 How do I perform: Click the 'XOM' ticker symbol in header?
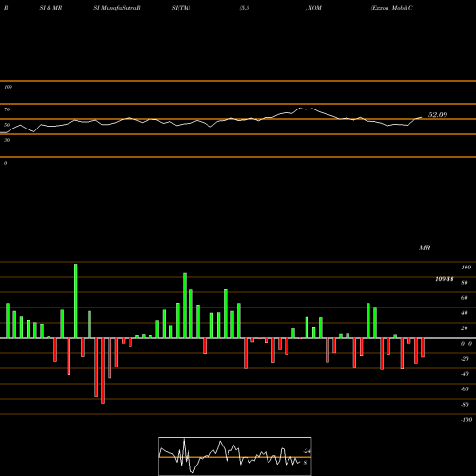point(314,8)
